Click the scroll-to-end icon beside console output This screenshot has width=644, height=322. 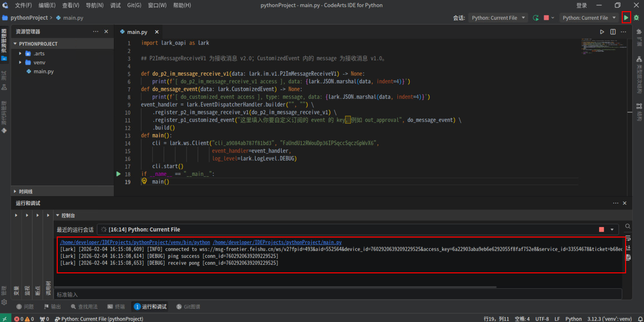click(628, 248)
